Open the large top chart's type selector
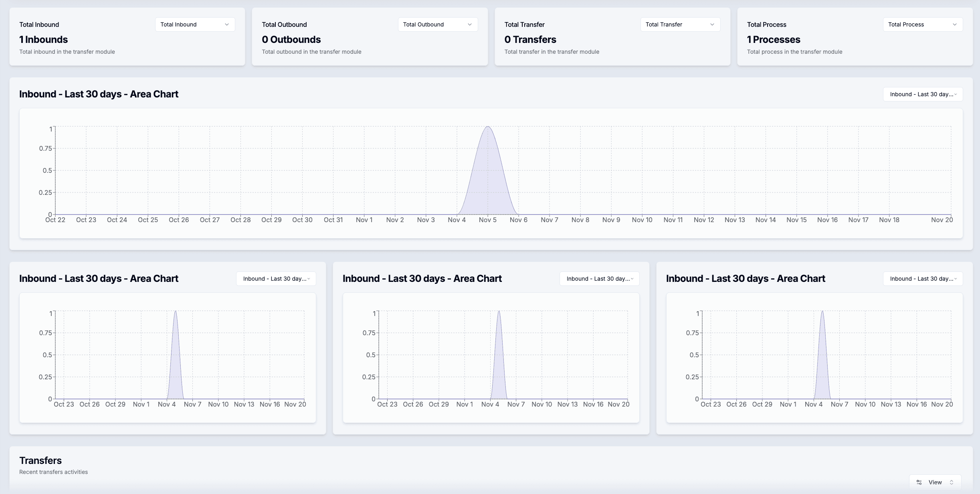The width and height of the screenshot is (980, 494). 922,94
